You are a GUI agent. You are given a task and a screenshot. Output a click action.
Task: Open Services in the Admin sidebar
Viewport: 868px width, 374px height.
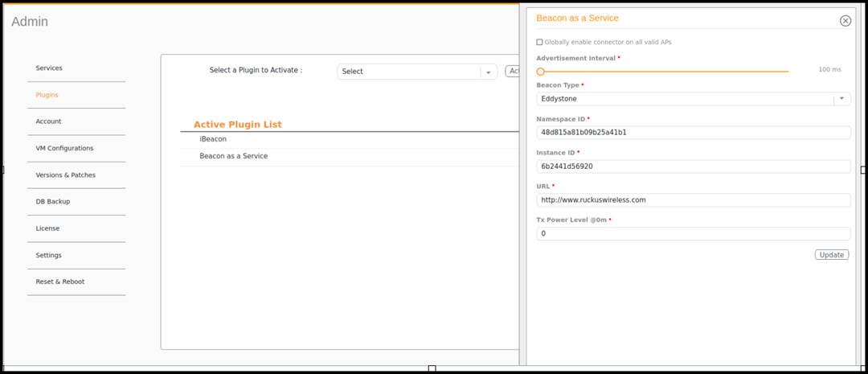[49, 68]
